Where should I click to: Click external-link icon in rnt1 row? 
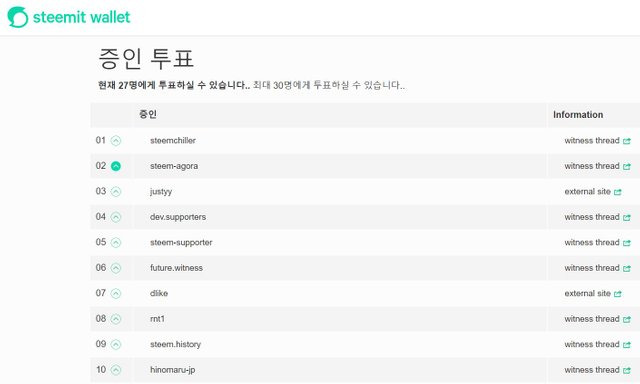click(x=627, y=320)
